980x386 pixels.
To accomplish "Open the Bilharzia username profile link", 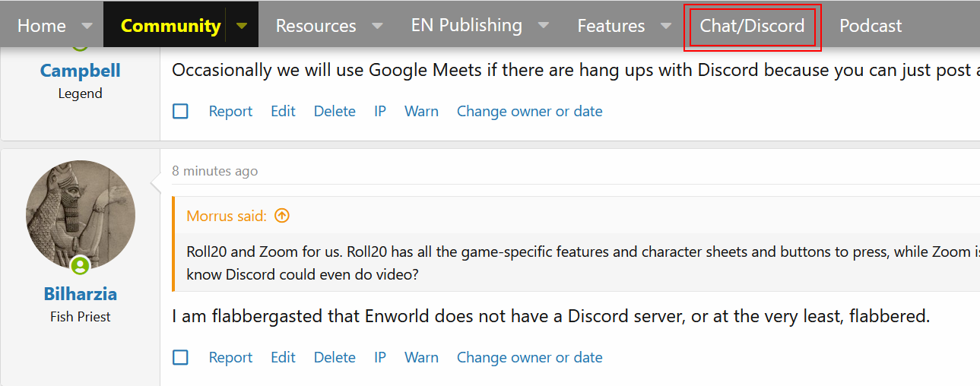I will pyautogui.click(x=81, y=293).
